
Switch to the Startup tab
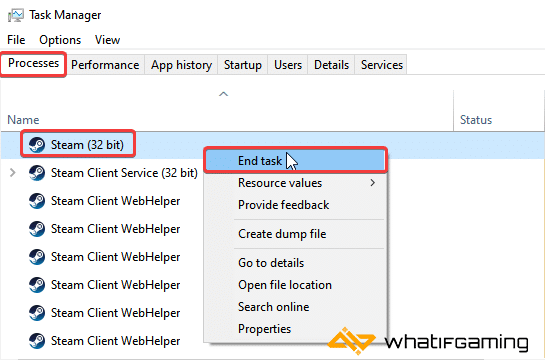tap(243, 65)
